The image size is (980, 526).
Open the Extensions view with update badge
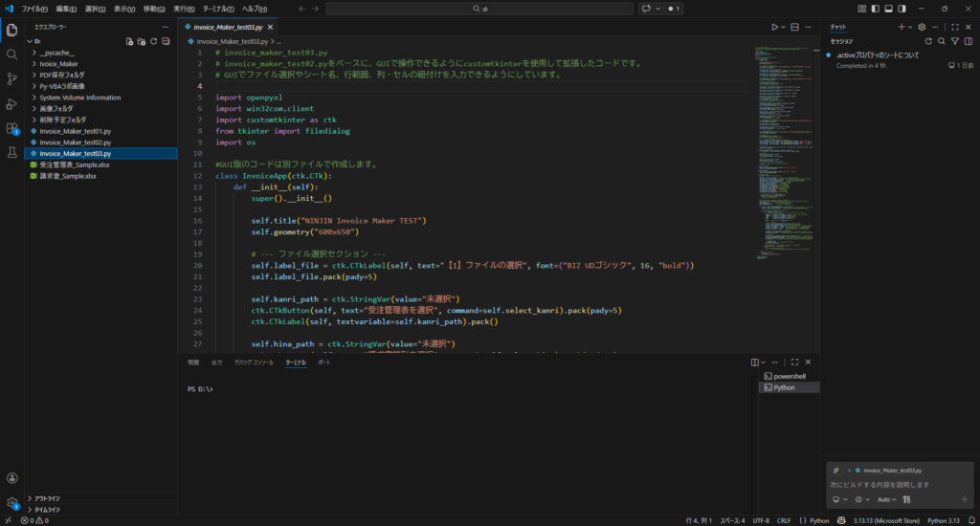pyautogui.click(x=12, y=128)
